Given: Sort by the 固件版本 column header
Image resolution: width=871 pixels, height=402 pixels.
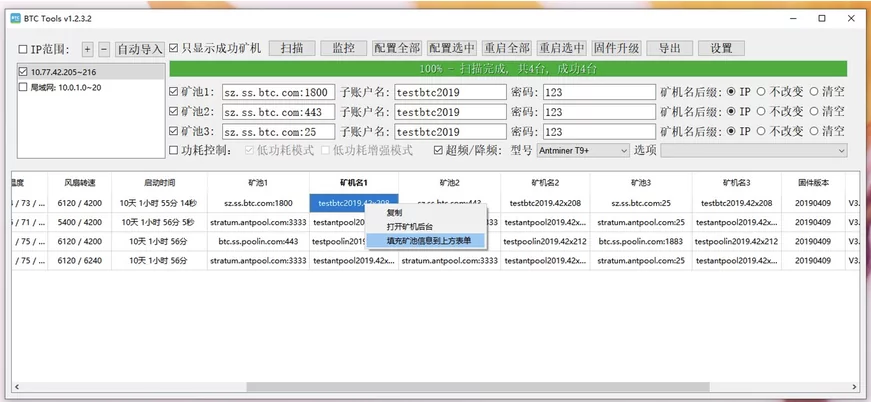Looking at the screenshot, I should [813, 183].
